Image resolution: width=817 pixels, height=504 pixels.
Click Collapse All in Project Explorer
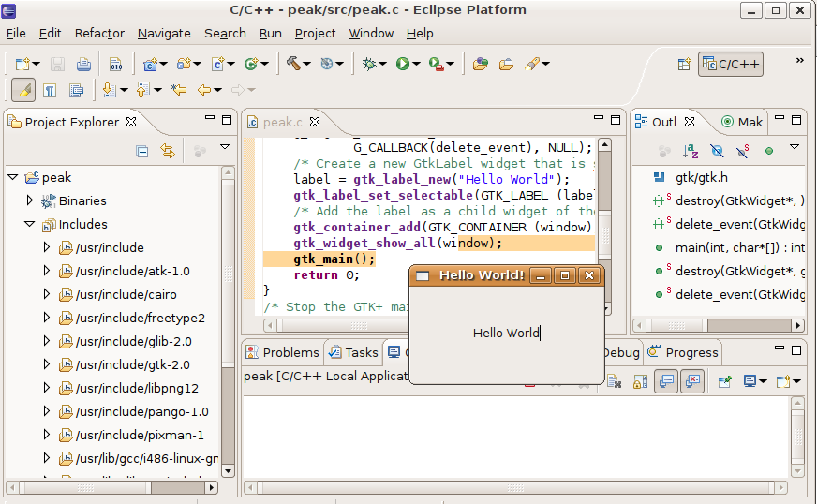click(x=141, y=151)
